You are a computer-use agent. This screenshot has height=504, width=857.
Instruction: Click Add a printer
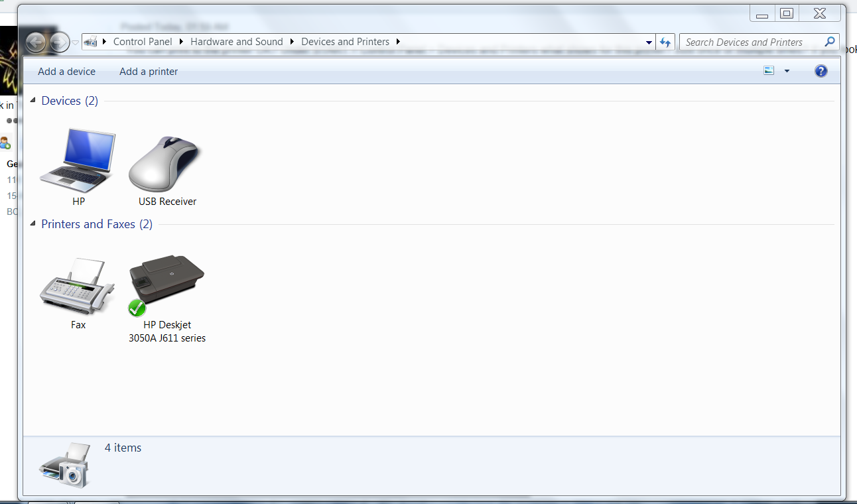149,72
